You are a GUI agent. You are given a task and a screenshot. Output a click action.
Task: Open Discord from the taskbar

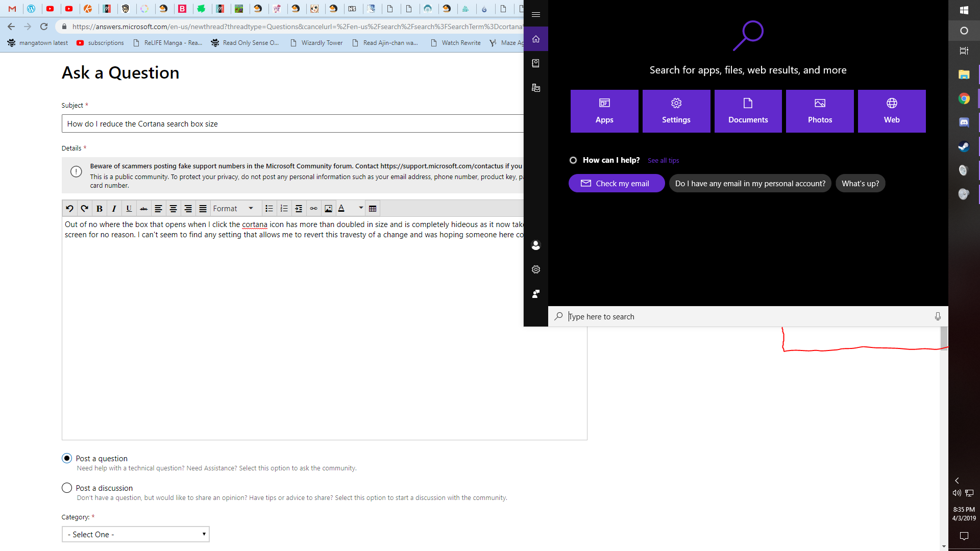coord(964,122)
